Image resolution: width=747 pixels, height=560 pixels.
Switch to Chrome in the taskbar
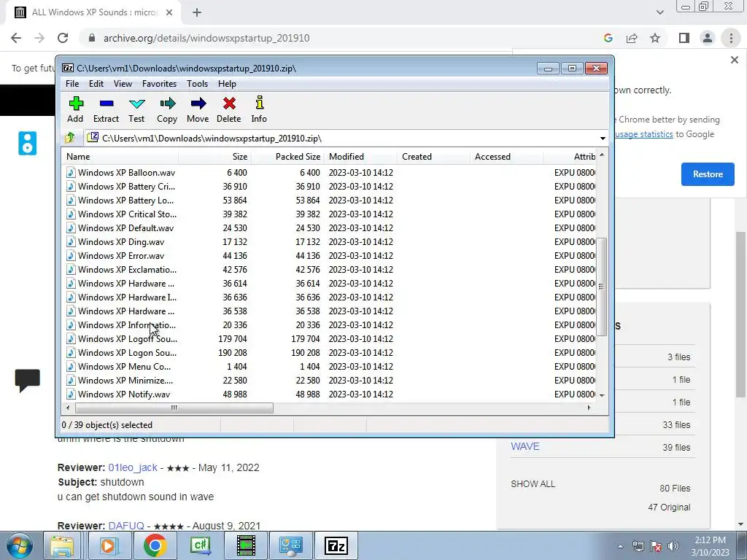click(x=155, y=545)
